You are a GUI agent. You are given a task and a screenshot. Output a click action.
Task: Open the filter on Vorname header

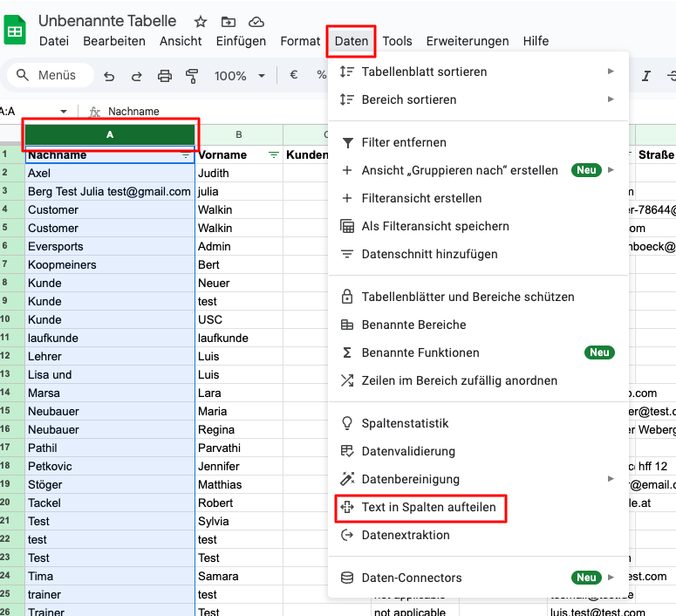click(x=274, y=155)
